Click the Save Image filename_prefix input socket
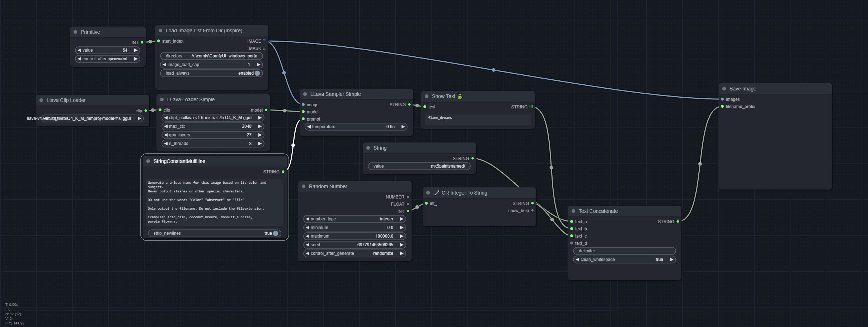 pos(722,106)
